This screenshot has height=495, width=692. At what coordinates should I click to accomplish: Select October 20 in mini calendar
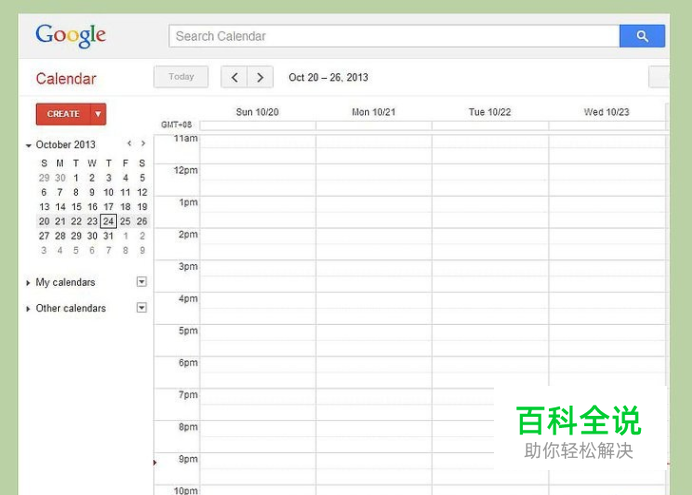point(44,221)
